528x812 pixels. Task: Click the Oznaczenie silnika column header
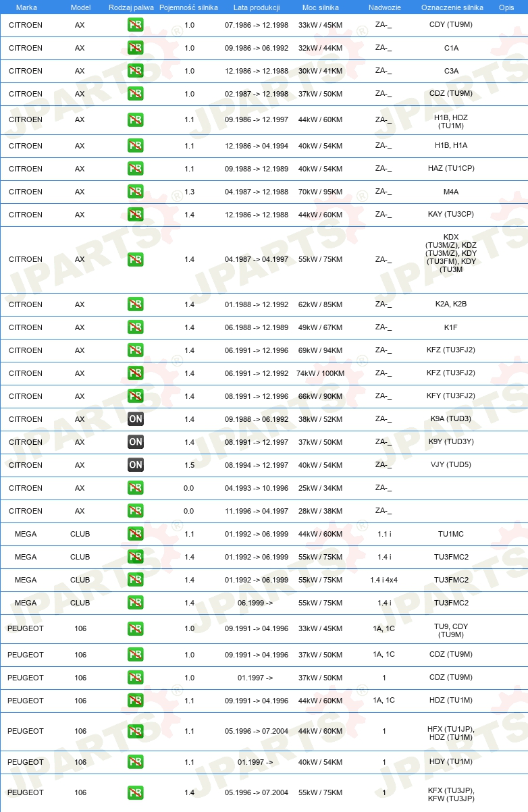pyautogui.click(x=452, y=7)
